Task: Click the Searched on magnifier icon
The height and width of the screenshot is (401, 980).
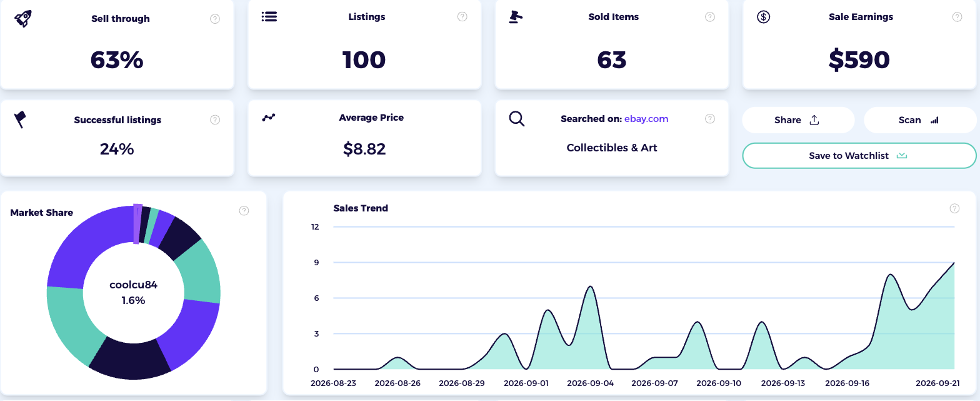Action: click(517, 119)
